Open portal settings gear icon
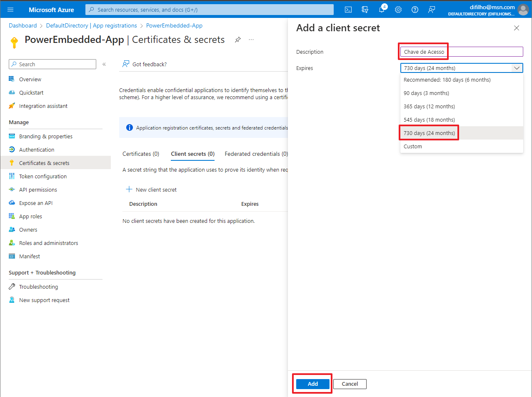The image size is (532, 397). (398, 10)
